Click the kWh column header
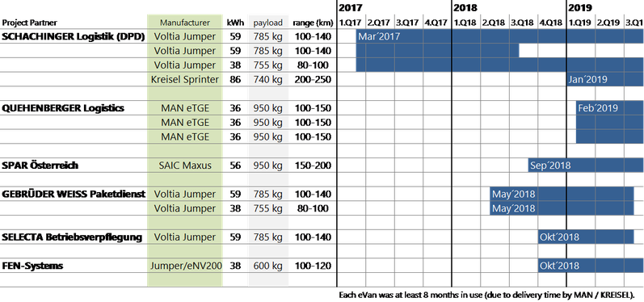The image size is (644, 302). [x=235, y=23]
